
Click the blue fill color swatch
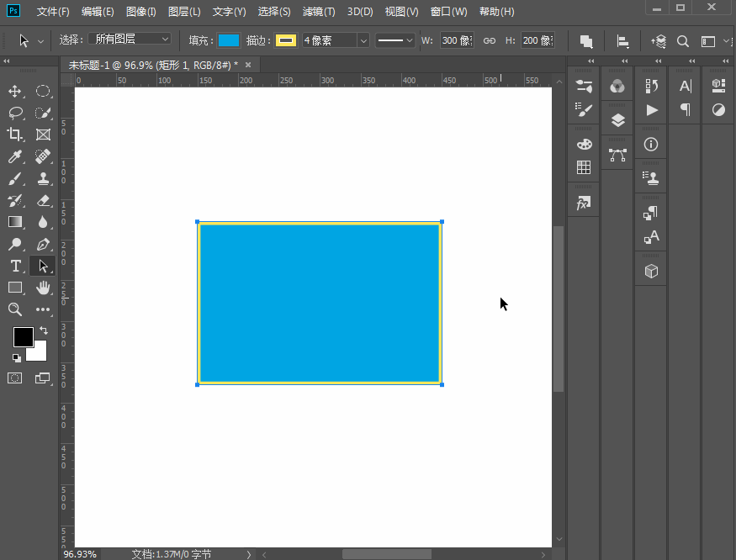[x=229, y=41]
